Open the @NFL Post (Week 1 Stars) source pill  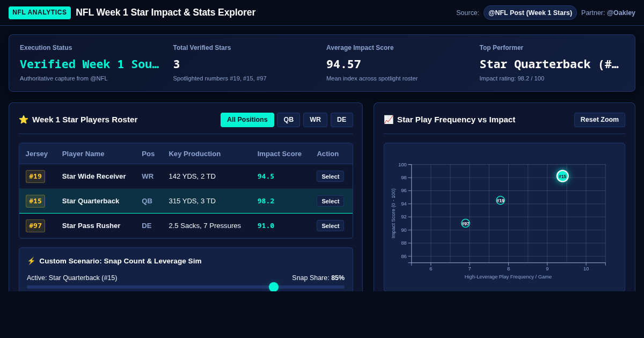(x=530, y=13)
